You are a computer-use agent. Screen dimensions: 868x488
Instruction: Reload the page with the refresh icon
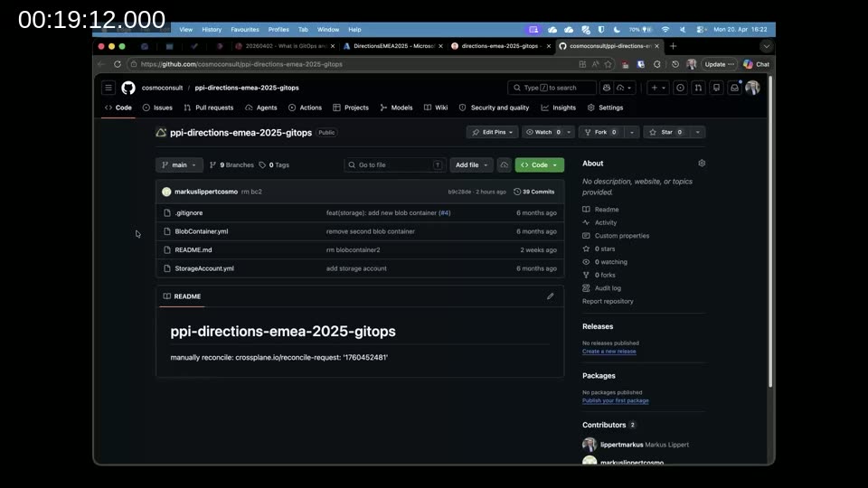pos(118,64)
